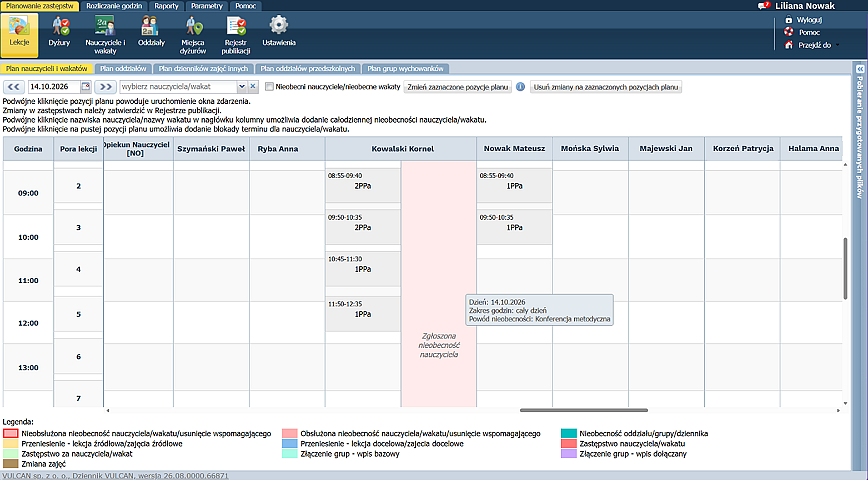
Task: Switch to Plan dzienników zajęć innych tab
Action: (204, 69)
